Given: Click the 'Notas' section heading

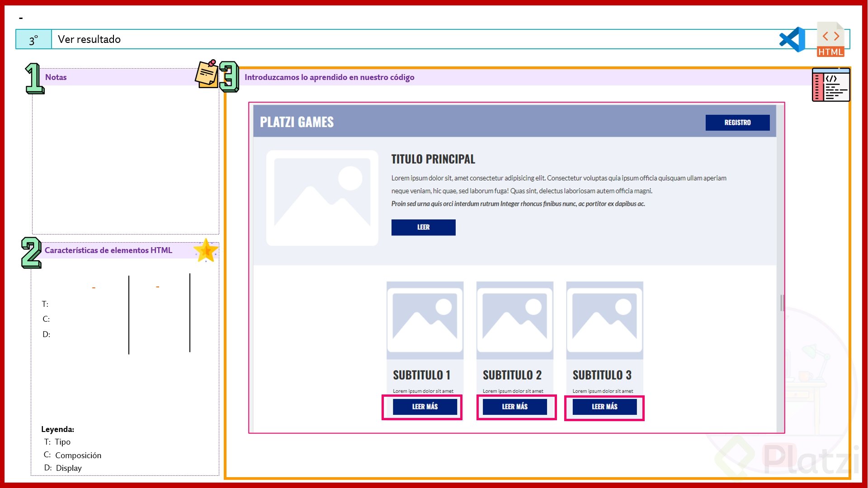Looking at the screenshot, I should pos(56,77).
